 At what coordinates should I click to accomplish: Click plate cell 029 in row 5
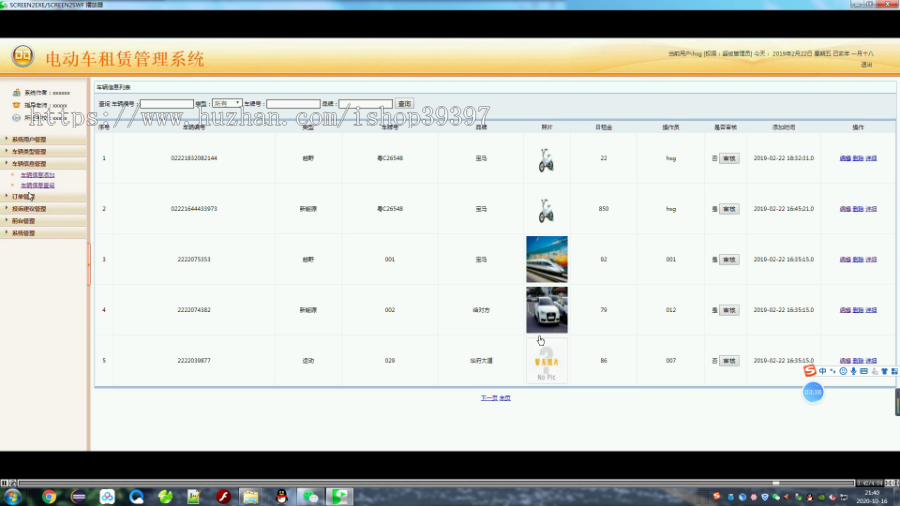pyautogui.click(x=390, y=361)
